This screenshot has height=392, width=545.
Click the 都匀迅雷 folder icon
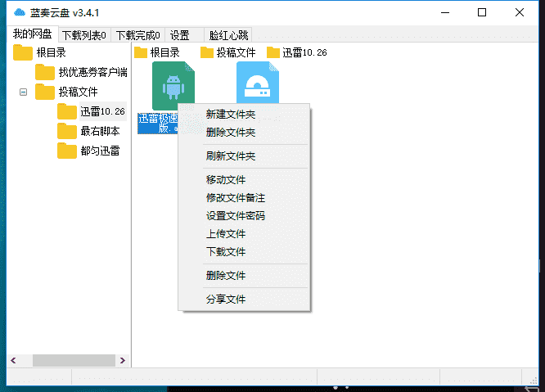coord(67,151)
